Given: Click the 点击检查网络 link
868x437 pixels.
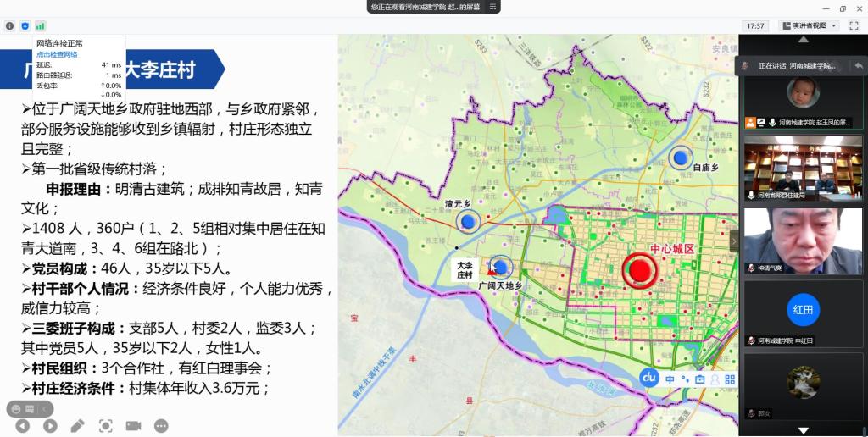Looking at the screenshot, I should click(57, 54).
